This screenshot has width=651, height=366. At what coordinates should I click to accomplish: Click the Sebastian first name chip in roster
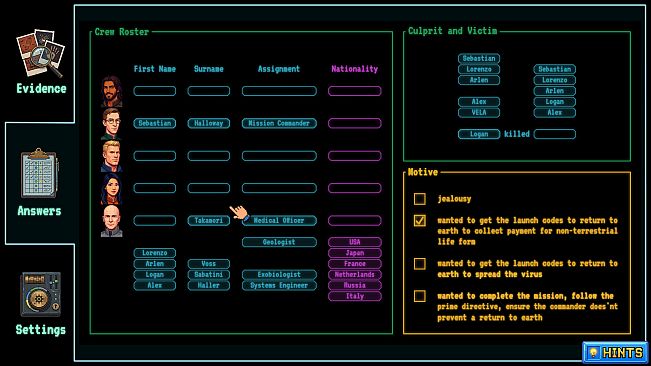point(154,123)
